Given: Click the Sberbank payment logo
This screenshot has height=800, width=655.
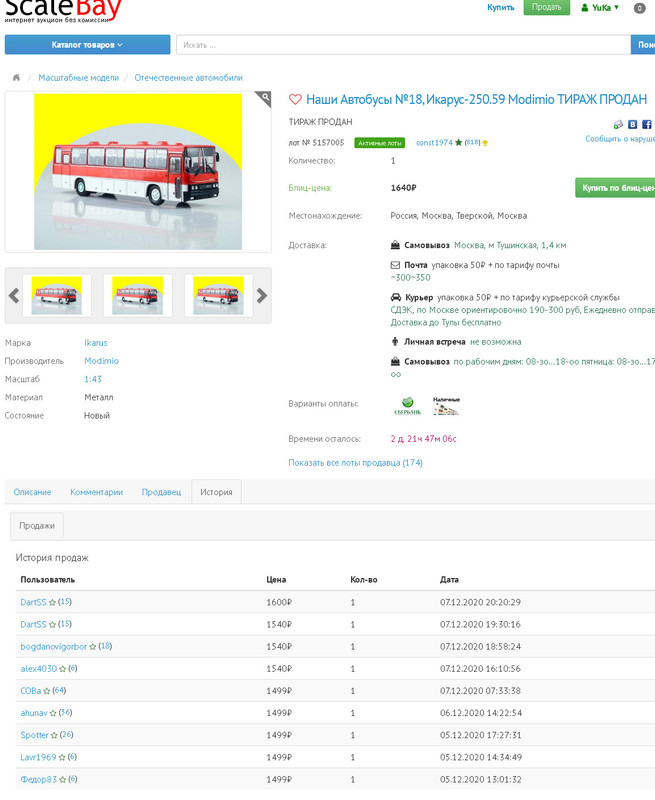Looking at the screenshot, I should [x=407, y=406].
